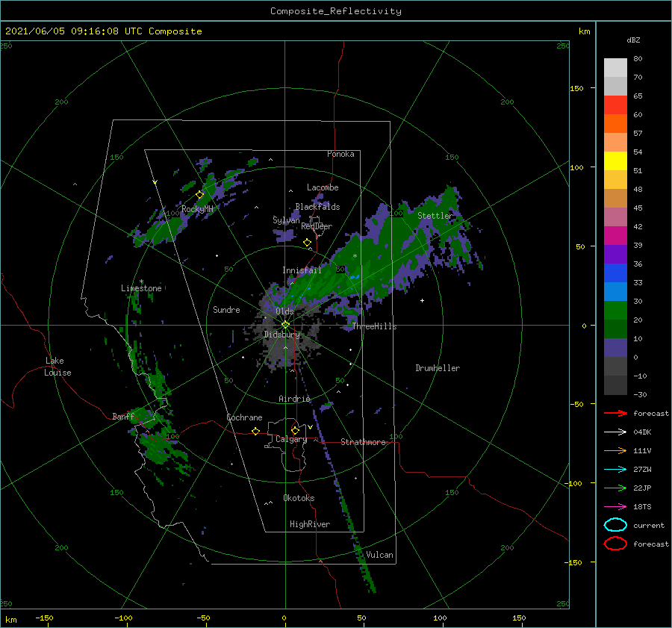Click the Okotoks town label

(299, 498)
